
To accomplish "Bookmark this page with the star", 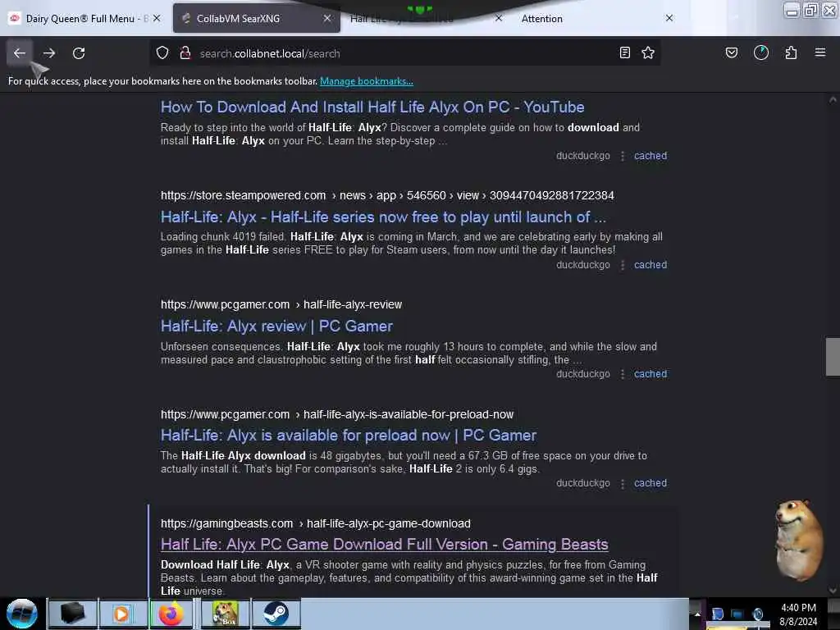I will click(x=648, y=52).
